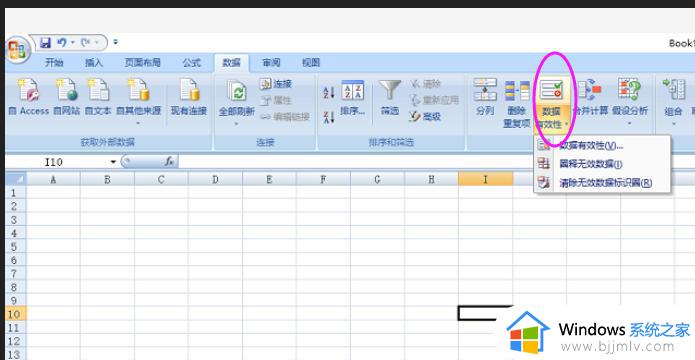695x360 pixels.
Task: Open the 审阅 tab
Action: (x=271, y=63)
